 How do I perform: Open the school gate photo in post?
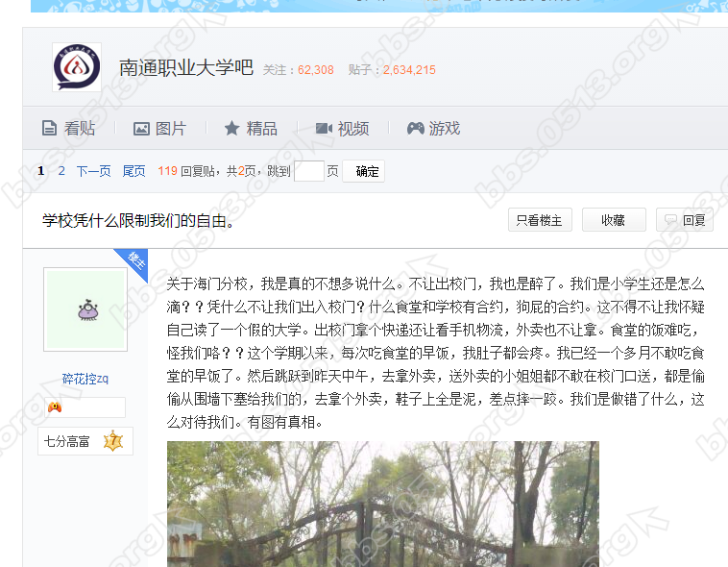click(383, 504)
